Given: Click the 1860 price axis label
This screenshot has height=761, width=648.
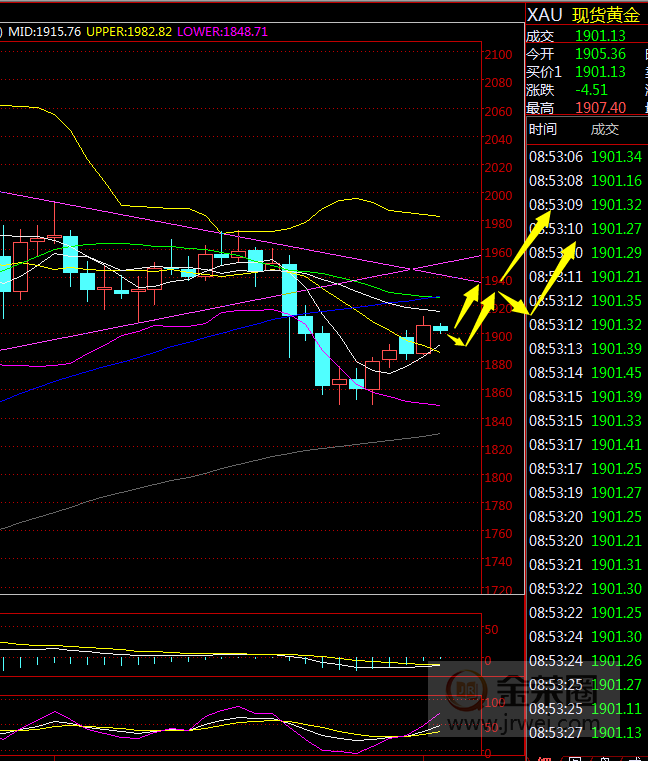Looking at the screenshot, I should click(x=498, y=392).
